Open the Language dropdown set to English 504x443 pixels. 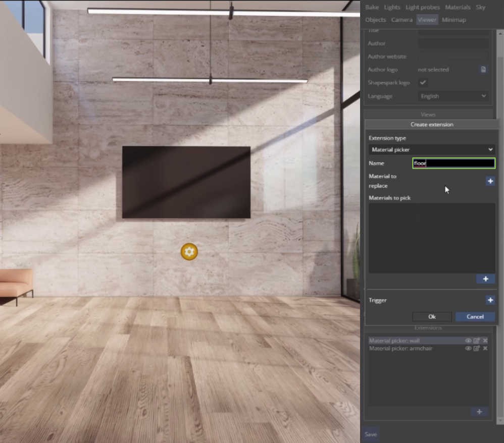pos(452,96)
